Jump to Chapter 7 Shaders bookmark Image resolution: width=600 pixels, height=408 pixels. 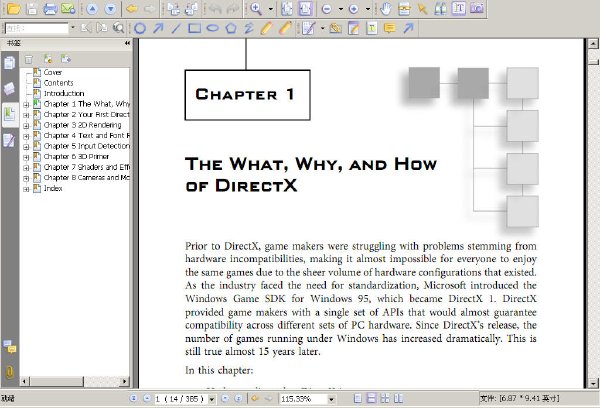pyautogui.click(x=86, y=167)
